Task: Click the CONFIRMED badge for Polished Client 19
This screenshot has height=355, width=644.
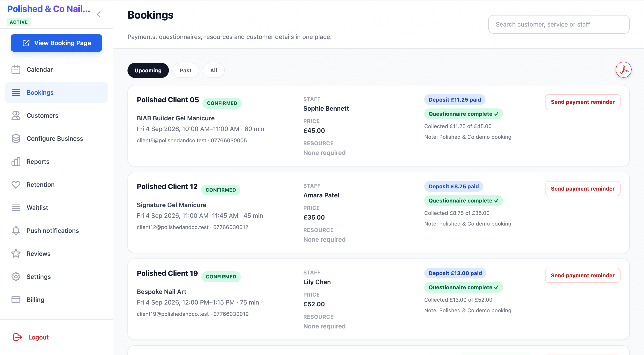Action: click(221, 276)
